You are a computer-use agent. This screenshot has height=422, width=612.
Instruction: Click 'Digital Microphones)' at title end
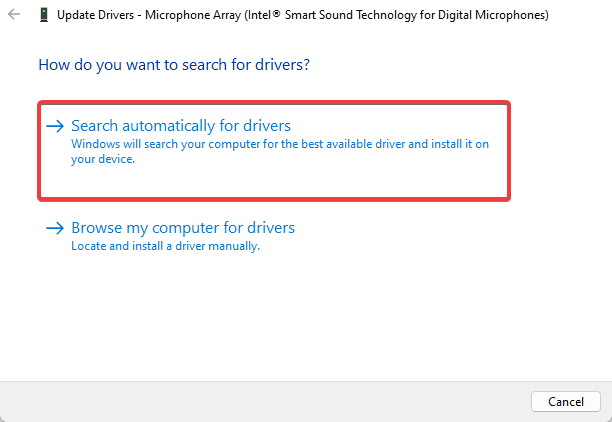493,15
